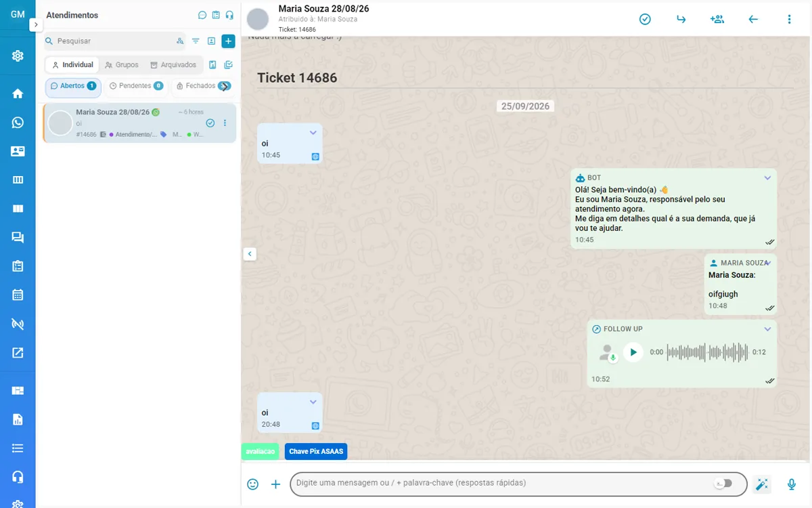Open options arrow on 20:48 'oi' message
This screenshot has height=508, width=812.
click(313, 402)
